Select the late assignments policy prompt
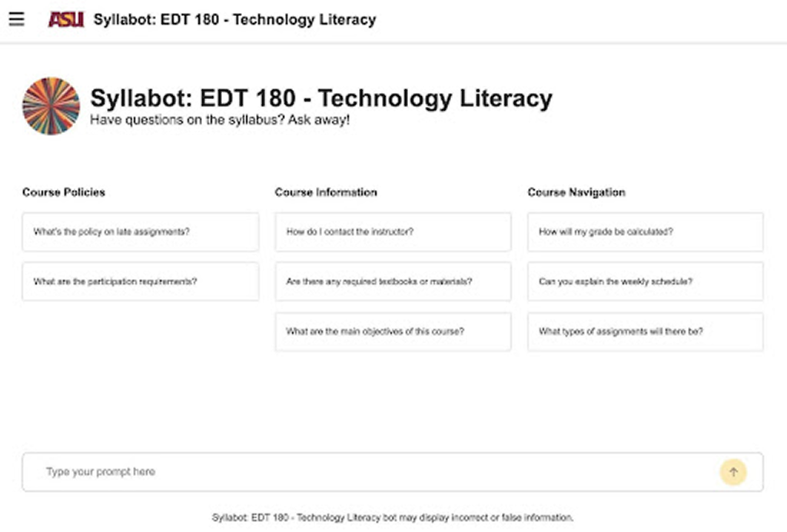 tap(140, 231)
